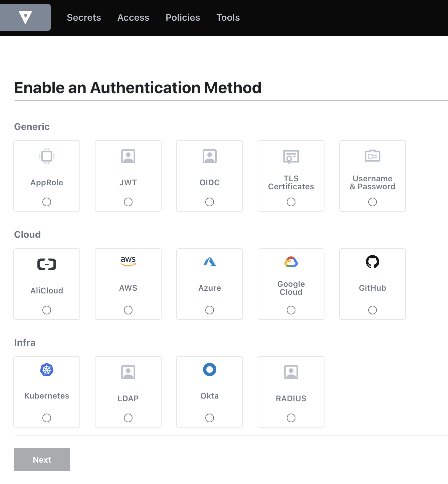The width and height of the screenshot is (448, 484).
Task: Click the AppRole chip icon
Action: (x=47, y=156)
